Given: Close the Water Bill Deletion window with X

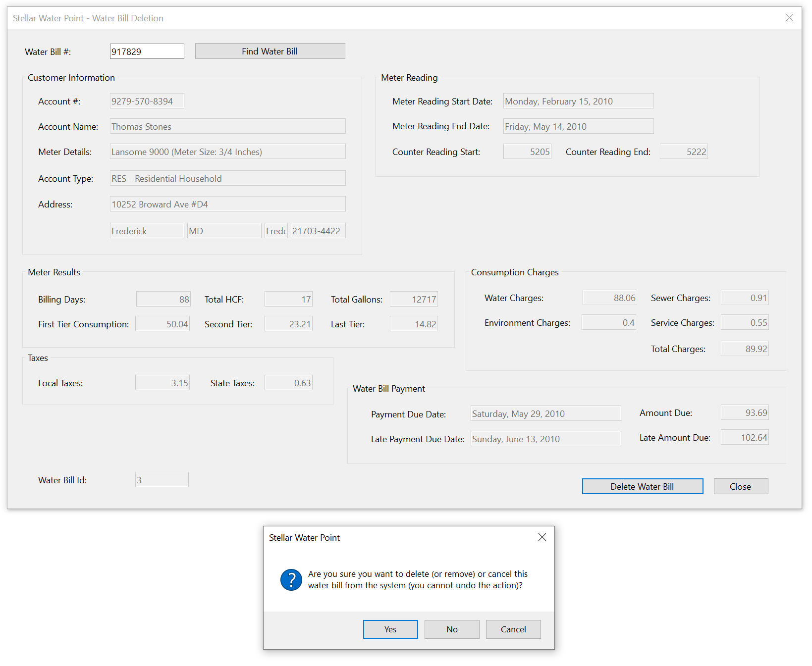Looking at the screenshot, I should [789, 18].
